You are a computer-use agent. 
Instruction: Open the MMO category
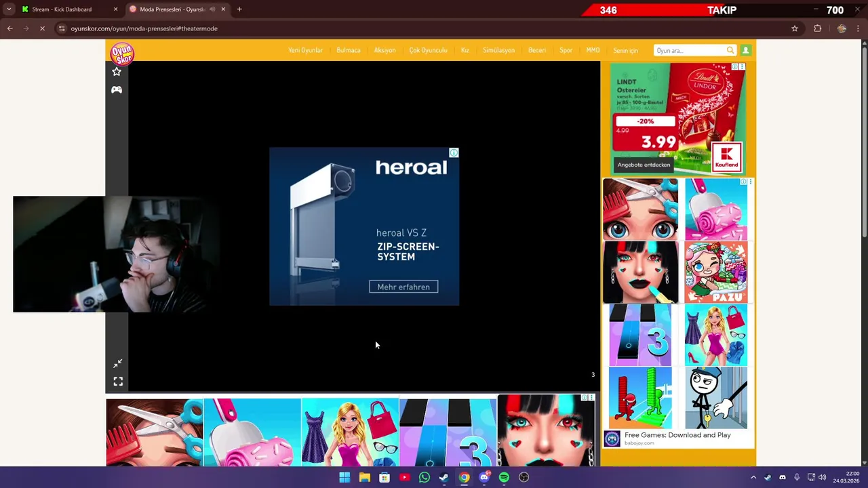tap(593, 50)
